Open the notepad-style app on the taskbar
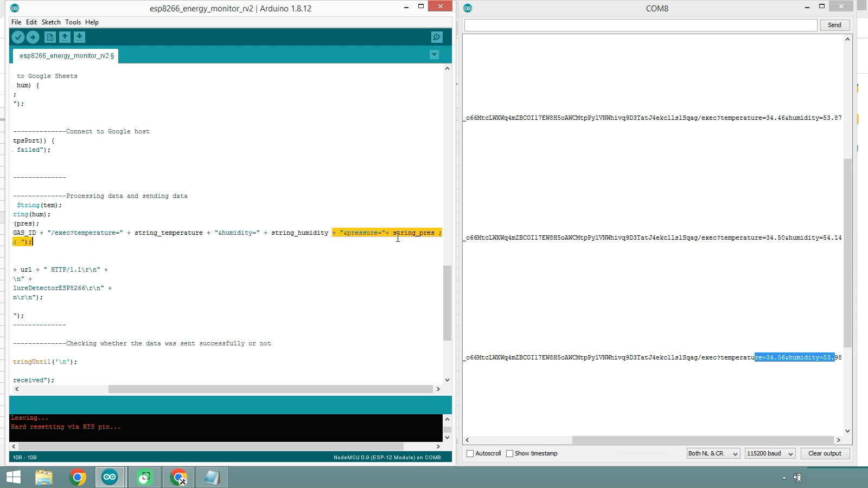The width and height of the screenshot is (868, 488). [x=212, y=477]
